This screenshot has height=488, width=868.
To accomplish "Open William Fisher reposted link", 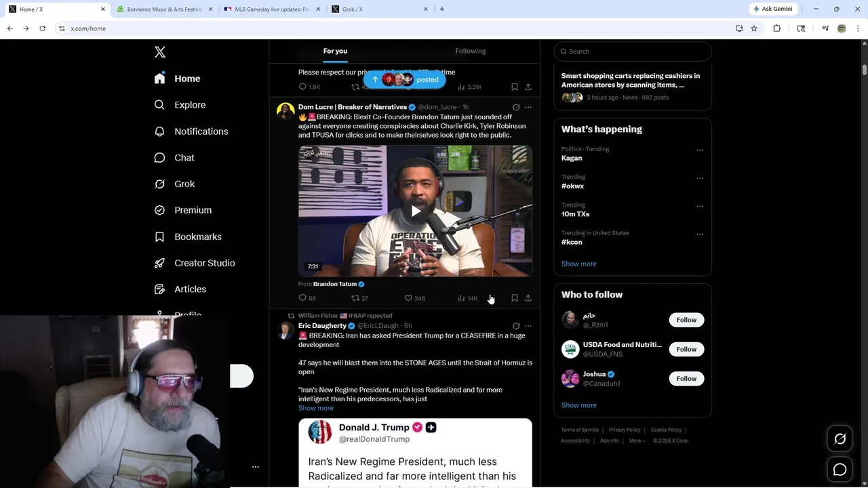I will tap(345, 316).
